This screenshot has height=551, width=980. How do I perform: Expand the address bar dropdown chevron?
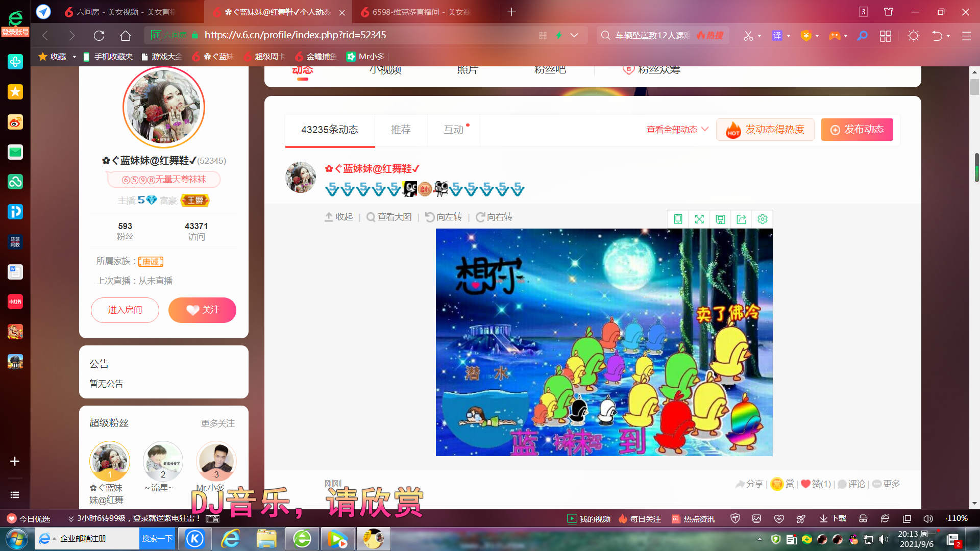click(574, 35)
